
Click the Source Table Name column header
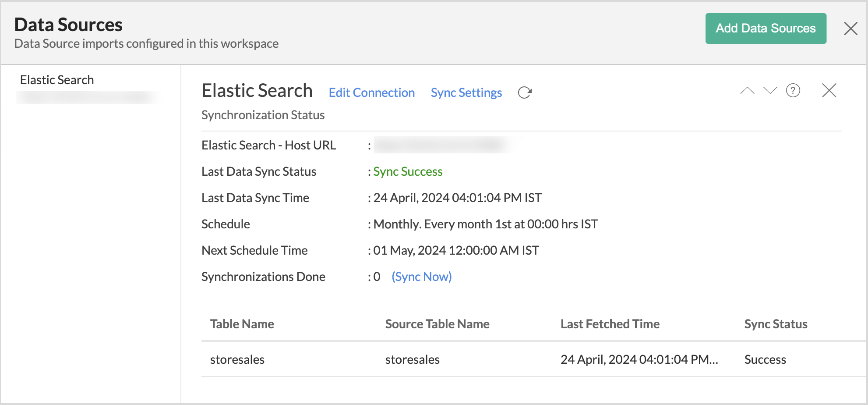pos(437,324)
